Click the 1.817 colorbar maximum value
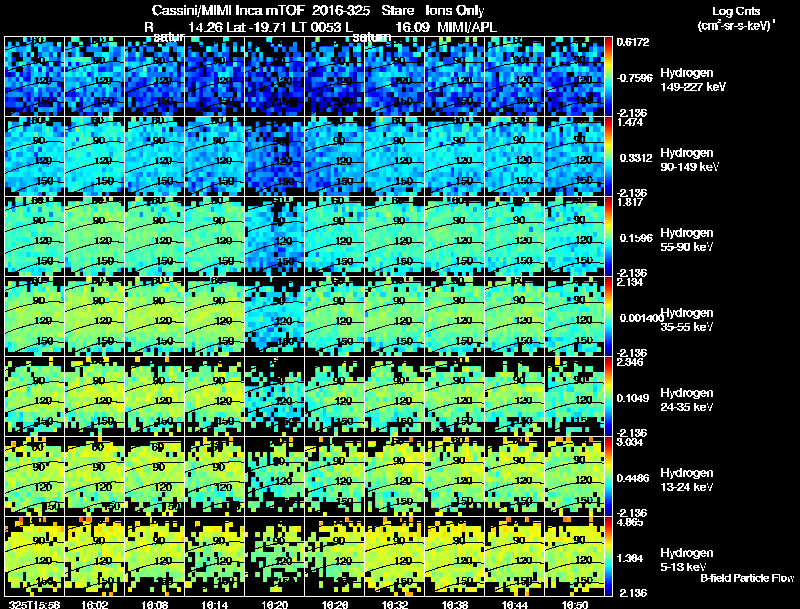This screenshot has width=800, height=609. tap(630, 202)
